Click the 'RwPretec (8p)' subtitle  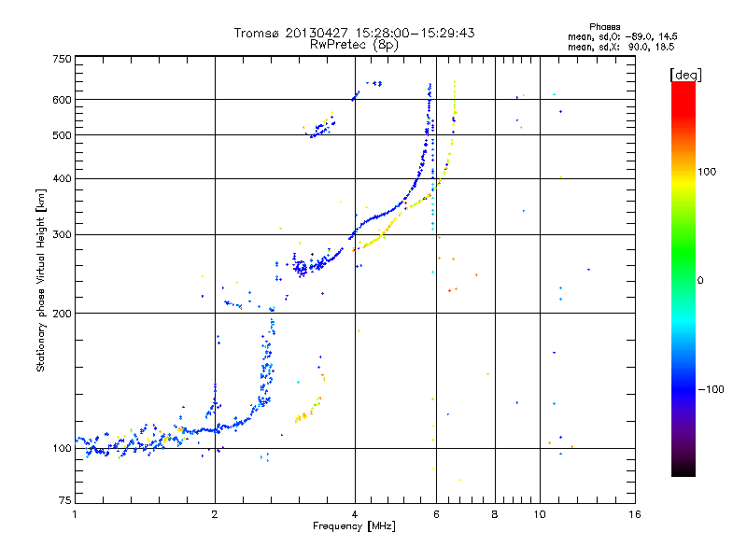354,45
